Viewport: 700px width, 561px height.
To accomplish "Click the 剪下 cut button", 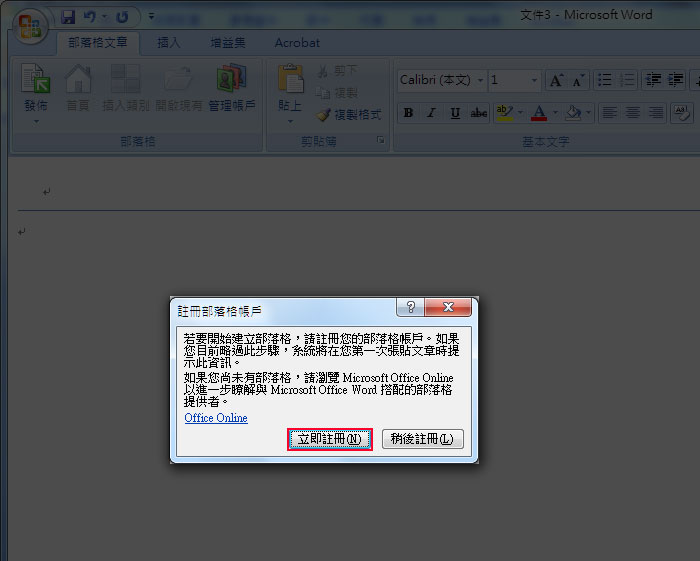I will pos(338,71).
